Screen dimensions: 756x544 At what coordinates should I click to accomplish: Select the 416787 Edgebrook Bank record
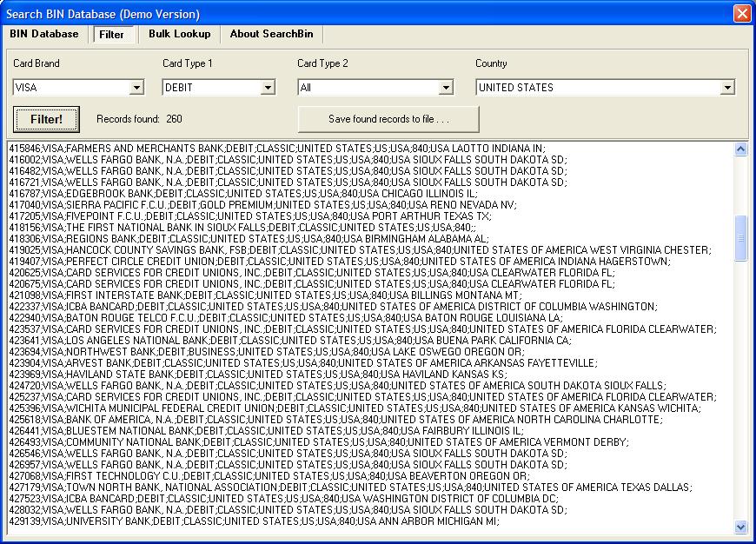point(243,194)
